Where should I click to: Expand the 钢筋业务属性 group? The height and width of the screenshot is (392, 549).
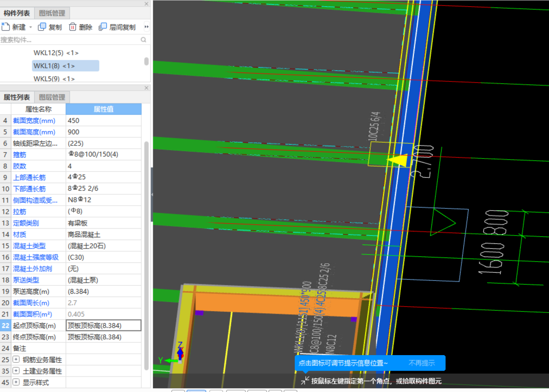pos(16,359)
